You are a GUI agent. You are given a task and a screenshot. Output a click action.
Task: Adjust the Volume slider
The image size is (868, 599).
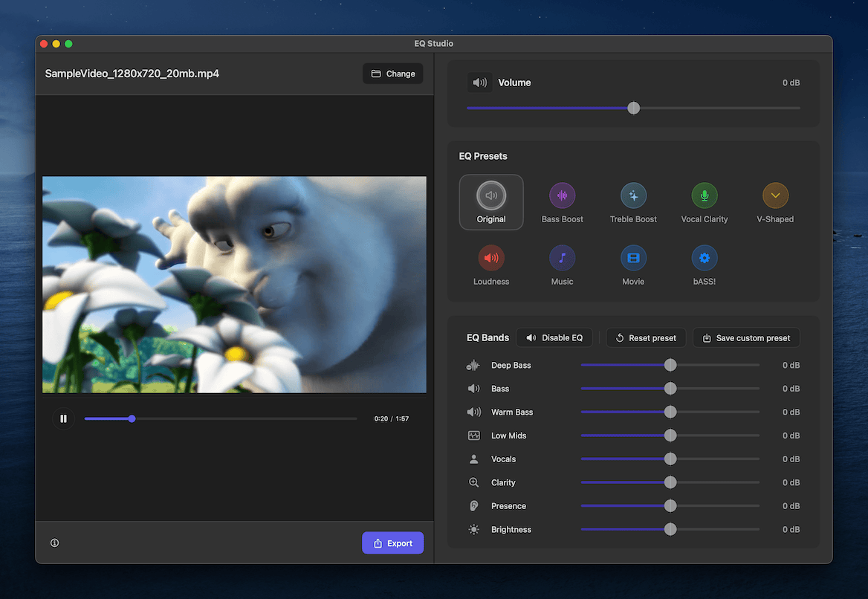point(634,108)
